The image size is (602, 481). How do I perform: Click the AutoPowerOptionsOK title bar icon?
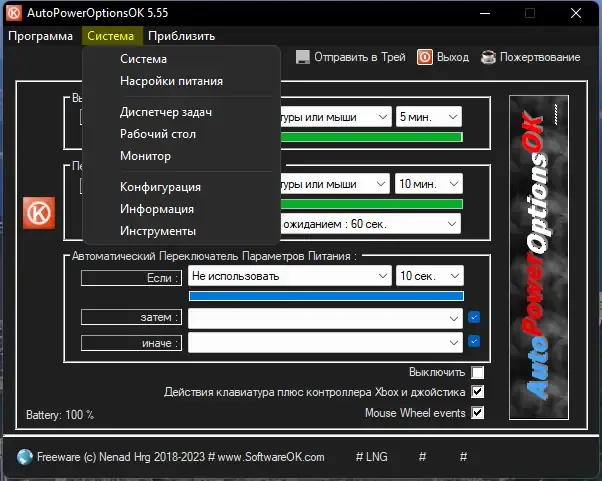click(x=14, y=13)
